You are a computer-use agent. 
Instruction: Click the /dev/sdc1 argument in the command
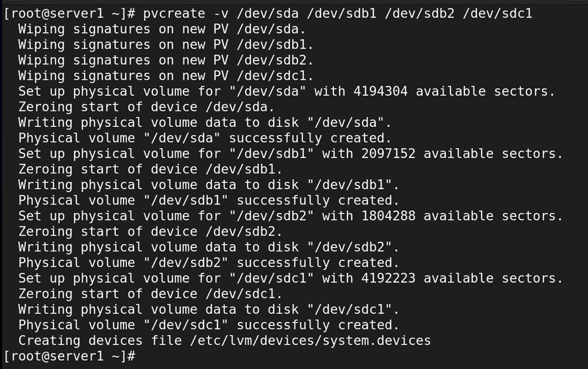497,14
